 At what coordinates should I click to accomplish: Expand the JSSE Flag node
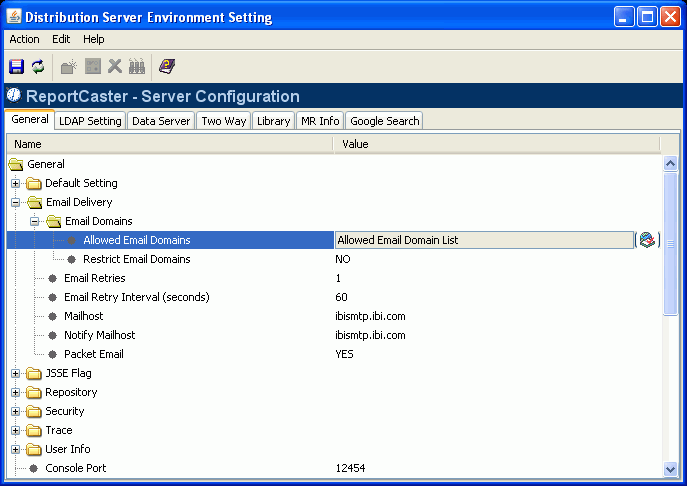tap(15, 373)
